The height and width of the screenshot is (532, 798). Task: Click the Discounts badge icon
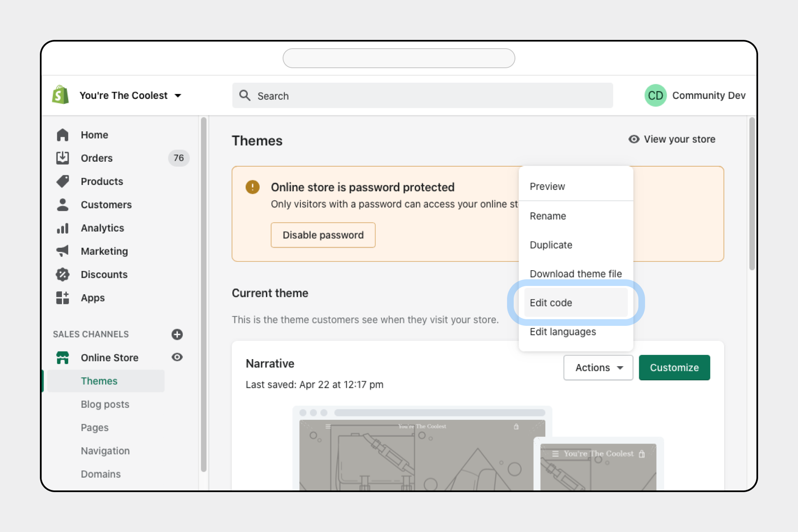62,274
